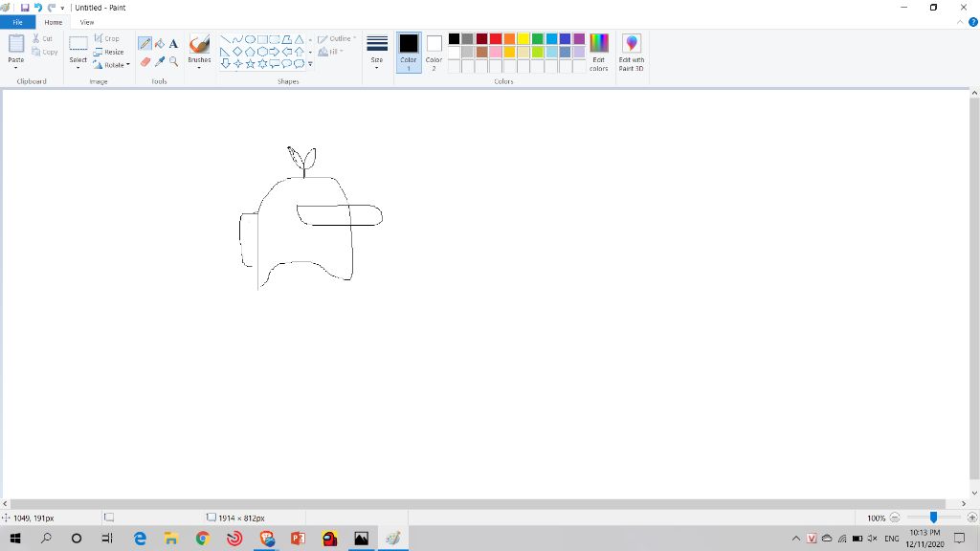Choose the Diamond shape

237,52
